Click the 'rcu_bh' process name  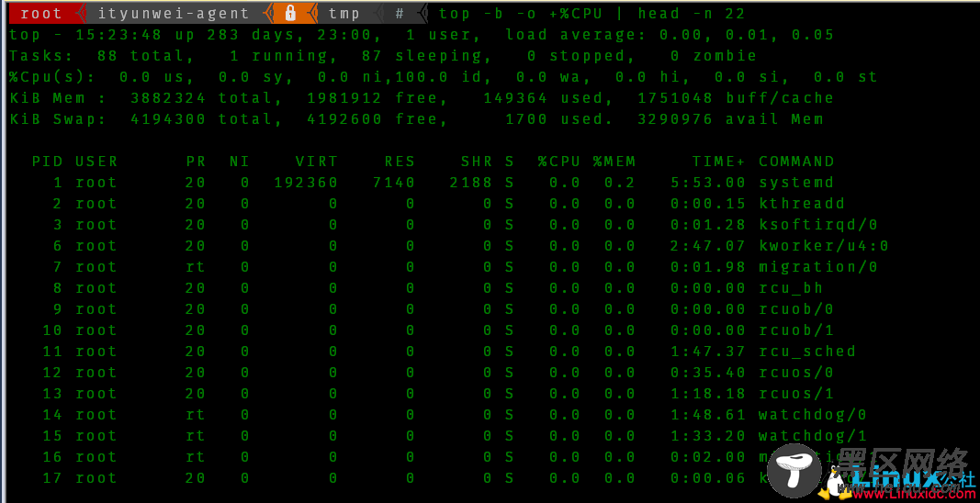click(x=791, y=288)
